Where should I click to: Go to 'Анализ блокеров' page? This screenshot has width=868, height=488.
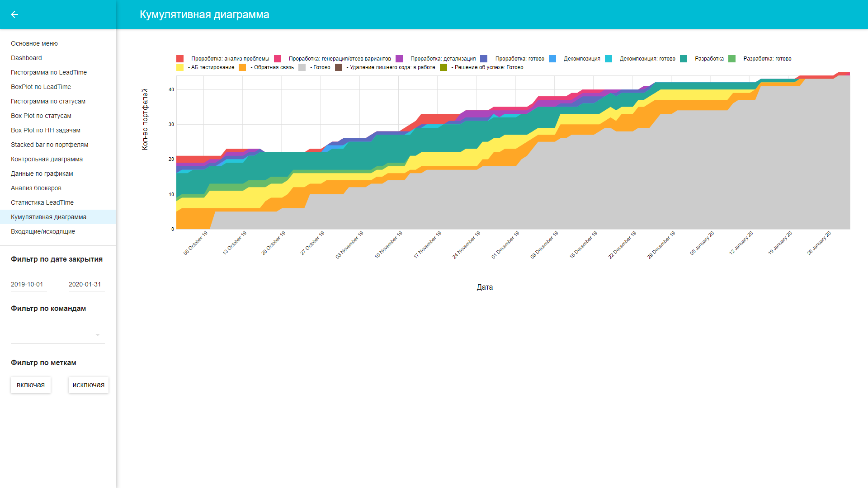(36, 188)
